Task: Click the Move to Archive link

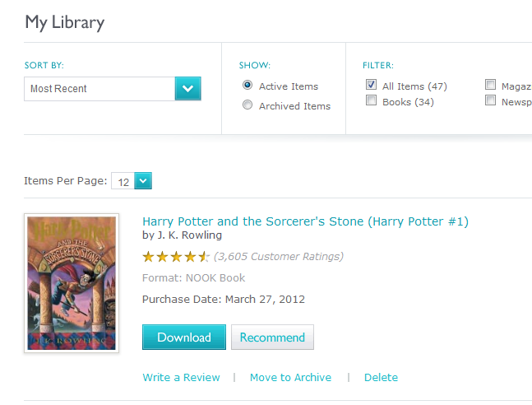Action: pos(290,377)
